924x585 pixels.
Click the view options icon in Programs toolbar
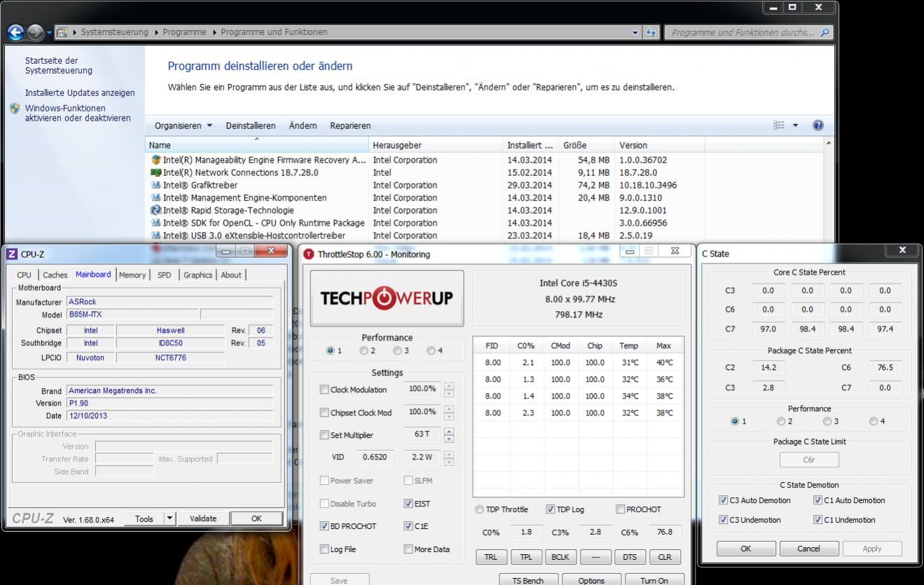click(779, 125)
